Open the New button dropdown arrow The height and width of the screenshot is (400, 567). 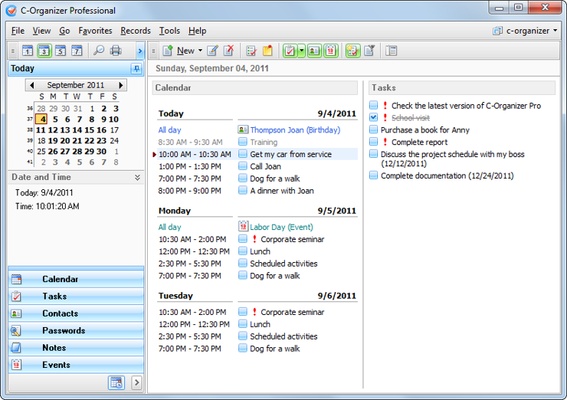(200, 51)
